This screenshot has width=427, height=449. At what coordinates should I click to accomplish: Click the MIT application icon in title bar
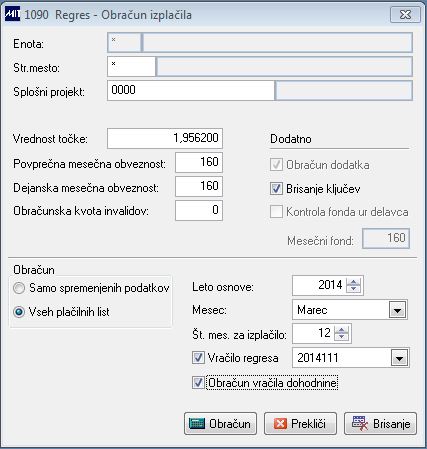pyautogui.click(x=13, y=15)
